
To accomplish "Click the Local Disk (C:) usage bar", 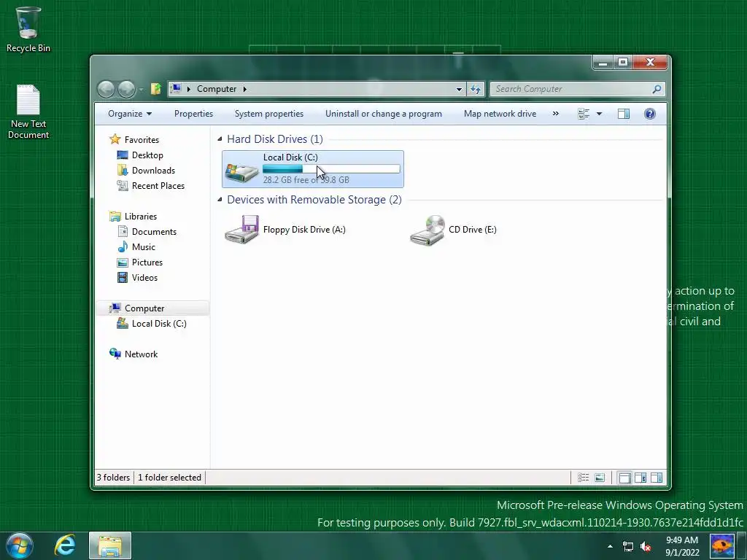I will click(x=332, y=169).
